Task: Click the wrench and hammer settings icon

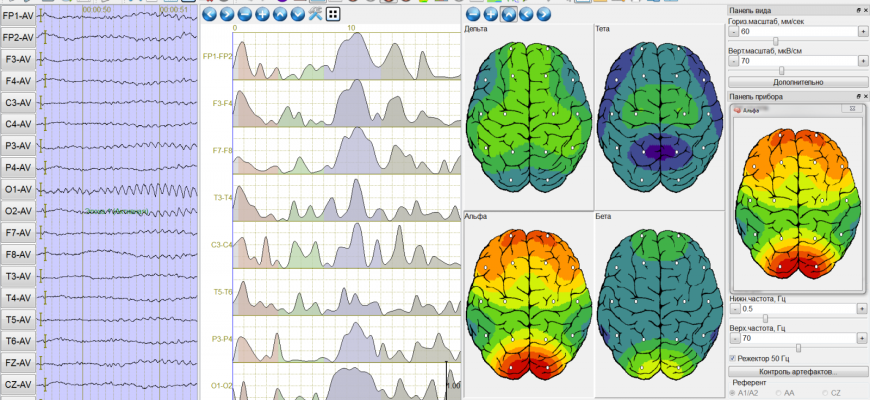Action: pos(316,14)
